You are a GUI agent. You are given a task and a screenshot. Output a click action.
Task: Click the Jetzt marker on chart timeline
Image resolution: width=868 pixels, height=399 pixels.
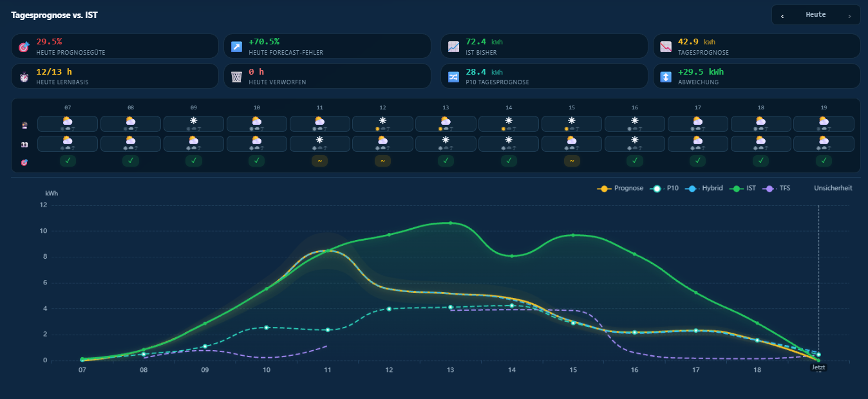click(818, 367)
